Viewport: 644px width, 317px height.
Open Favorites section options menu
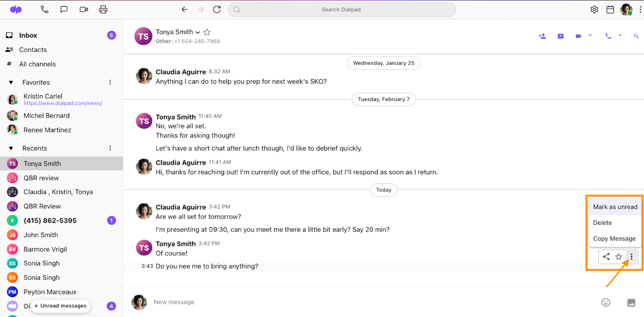(x=110, y=83)
